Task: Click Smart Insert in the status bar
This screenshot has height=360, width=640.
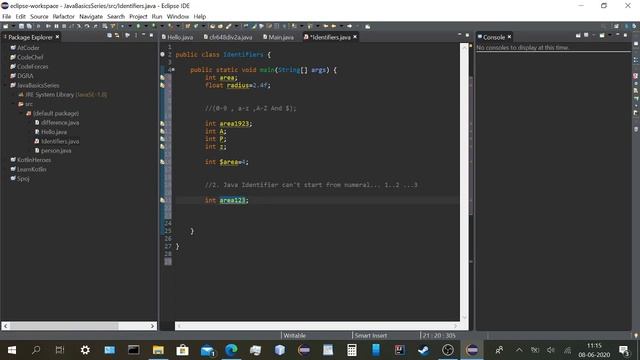Action: coord(371,336)
